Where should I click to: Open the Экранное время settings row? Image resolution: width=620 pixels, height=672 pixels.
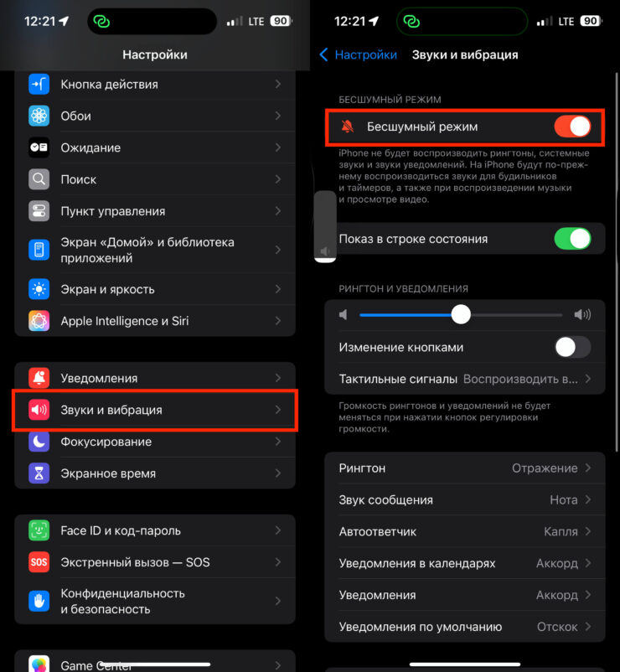(x=155, y=473)
